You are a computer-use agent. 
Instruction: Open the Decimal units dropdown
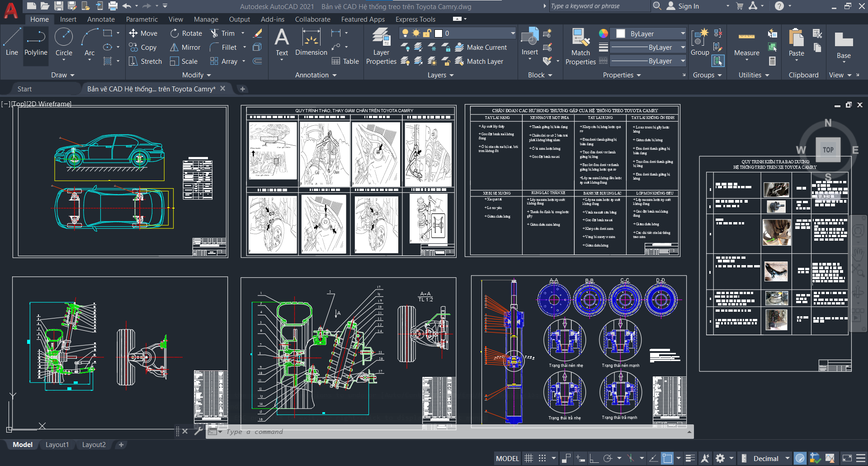[x=771, y=458]
